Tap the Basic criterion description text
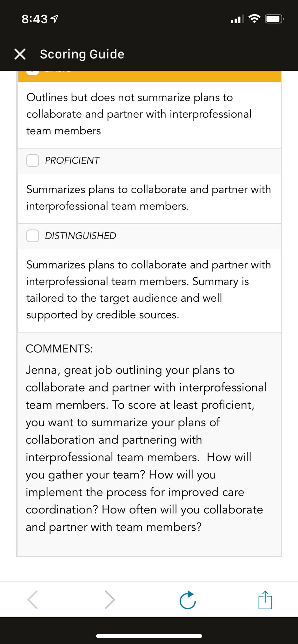 tap(139, 114)
